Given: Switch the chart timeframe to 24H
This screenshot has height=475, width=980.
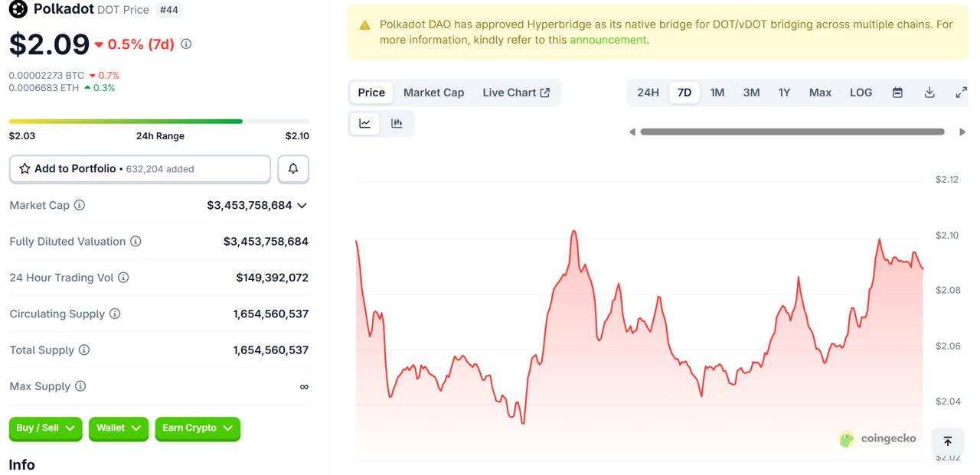Looking at the screenshot, I should 648,92.
